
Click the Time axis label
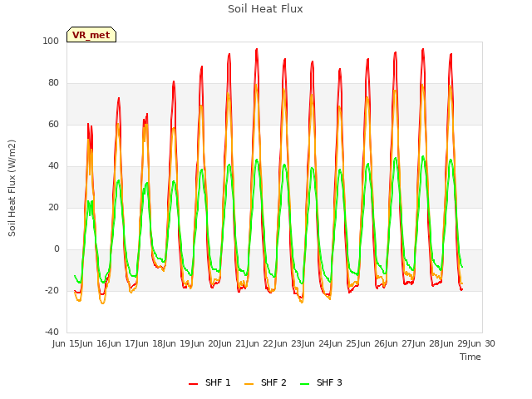click(470, 357)
